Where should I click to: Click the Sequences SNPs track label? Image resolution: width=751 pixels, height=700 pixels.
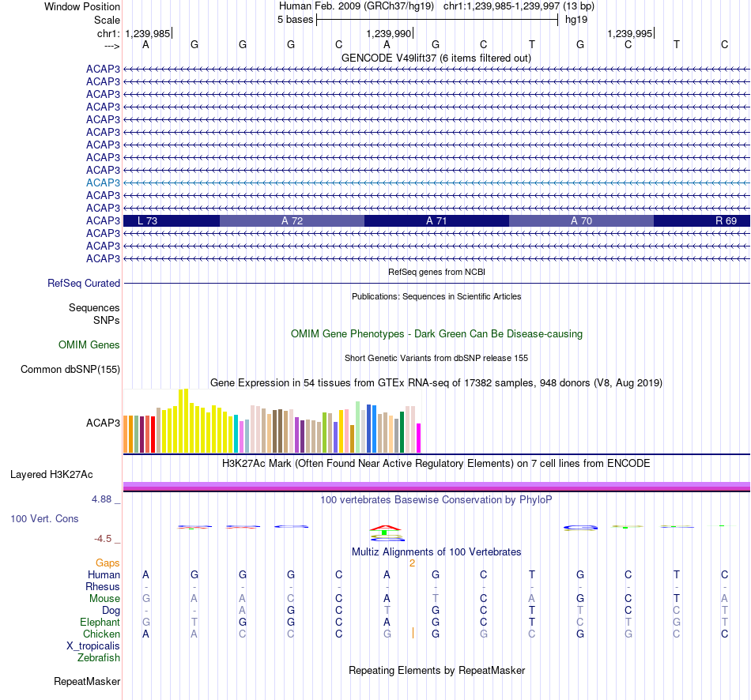coord(94,314)
